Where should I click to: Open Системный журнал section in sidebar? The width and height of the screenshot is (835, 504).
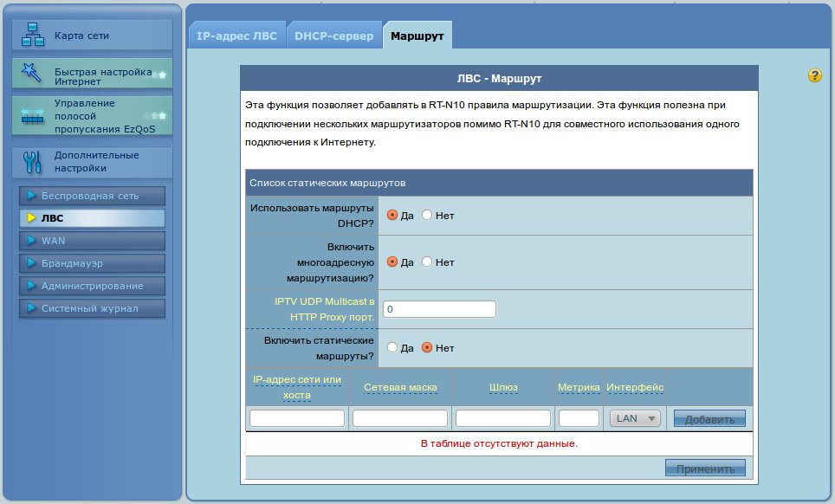click(x=91, y=308)
